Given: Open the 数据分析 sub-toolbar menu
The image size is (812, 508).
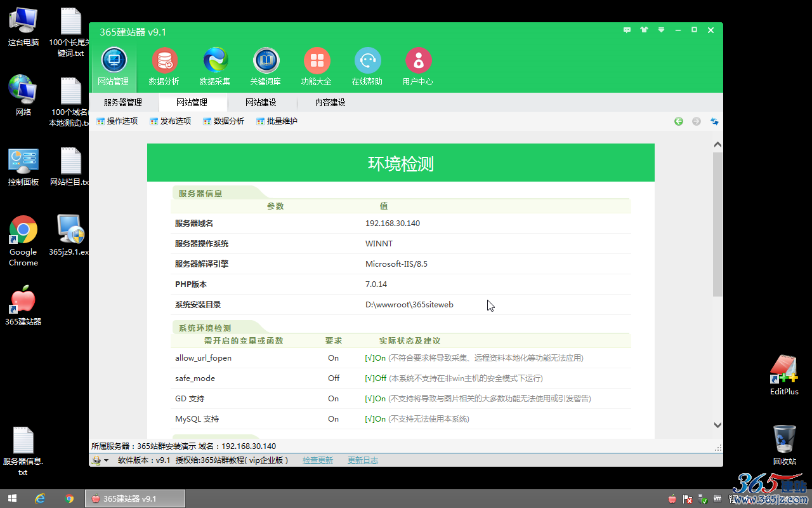Looking at the screenshot, I should (x=224, y=121).
